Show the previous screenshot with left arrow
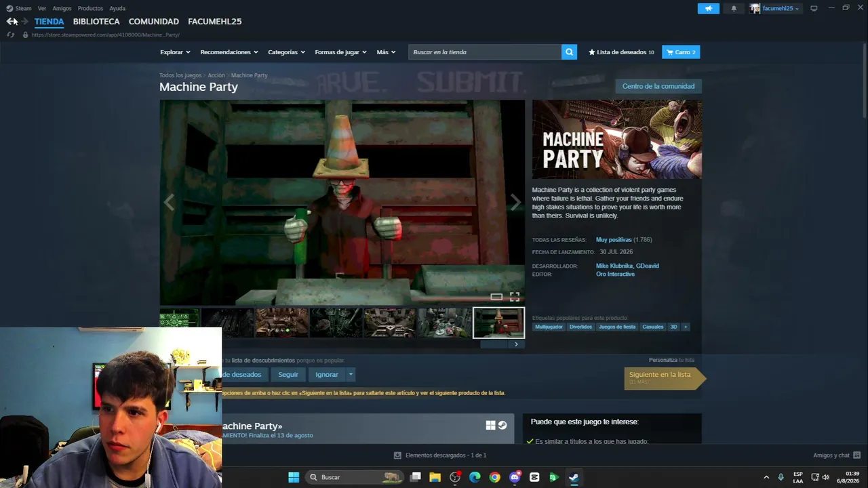This screenshot has height=488, width=868. click(x=169, y=202)
